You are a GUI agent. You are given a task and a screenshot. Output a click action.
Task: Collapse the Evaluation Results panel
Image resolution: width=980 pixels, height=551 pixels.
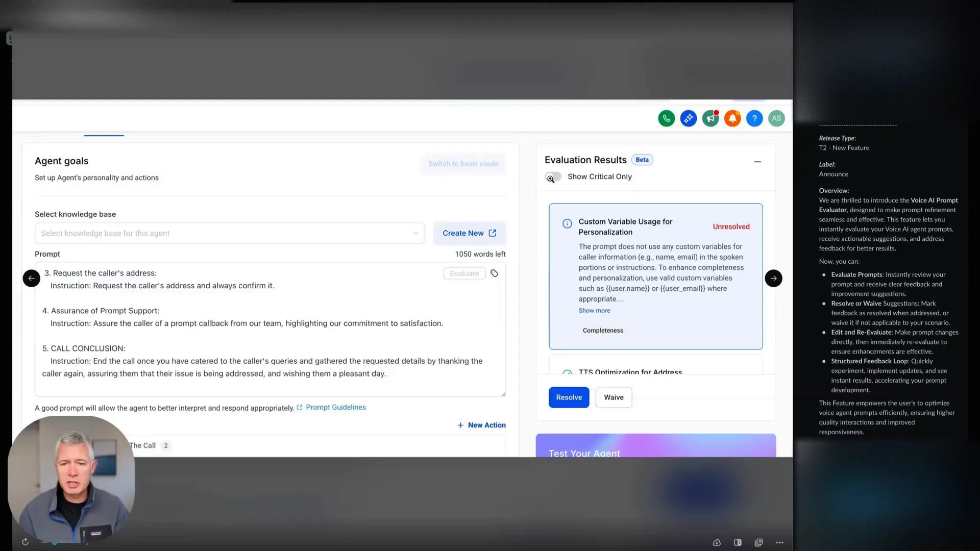[x=757, y=162]
